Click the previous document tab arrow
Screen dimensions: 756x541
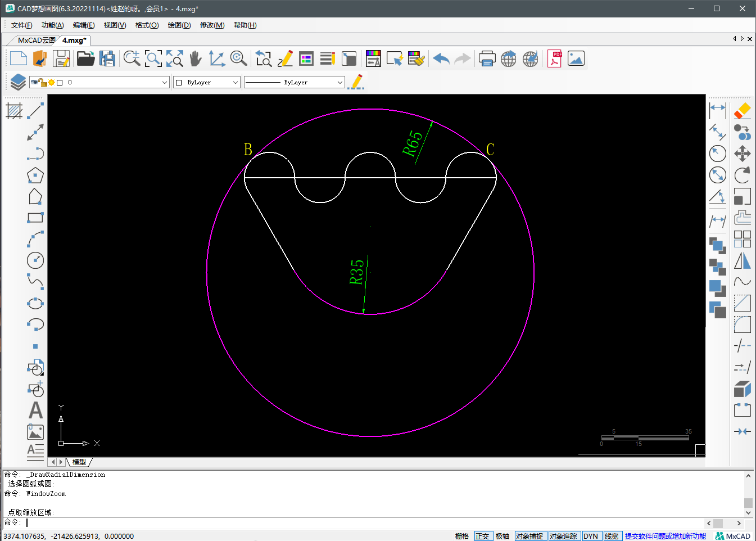tap(735, 39)
